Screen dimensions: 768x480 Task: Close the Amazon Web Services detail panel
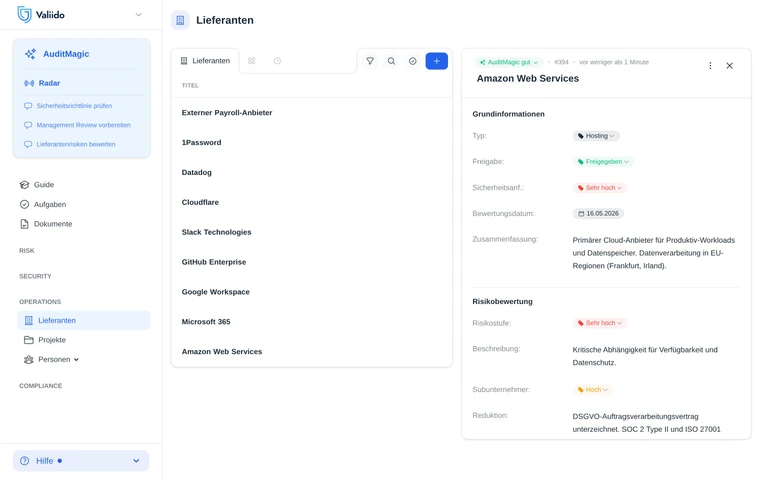[729, 66]
